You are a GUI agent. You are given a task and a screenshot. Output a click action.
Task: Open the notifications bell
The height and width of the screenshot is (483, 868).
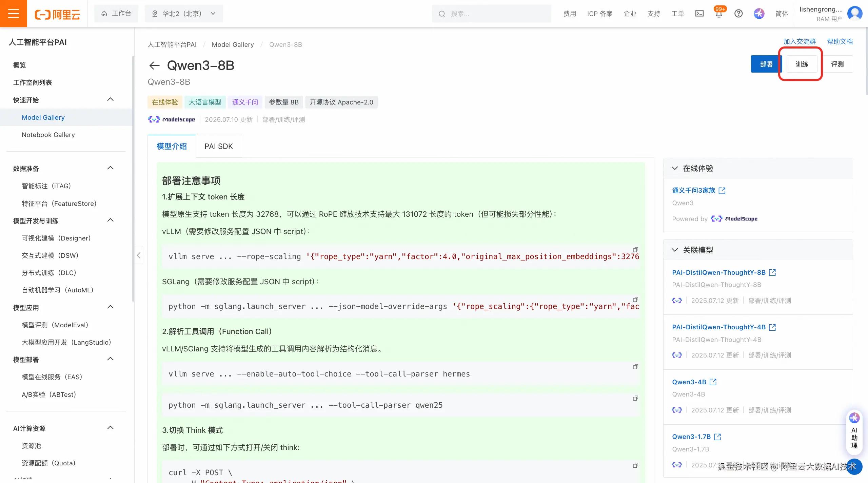coord(719,14)
